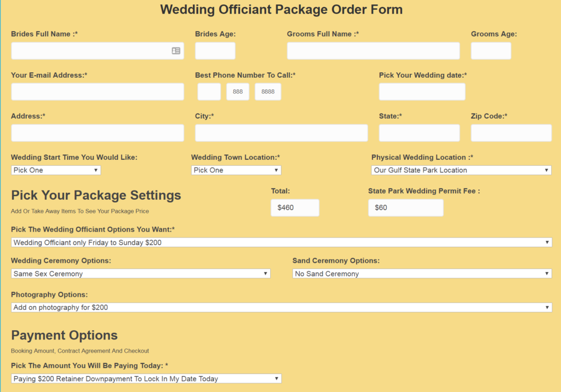561x392 pixels.
Task: Focus the Address text field
Action: [x=98, y=133]
